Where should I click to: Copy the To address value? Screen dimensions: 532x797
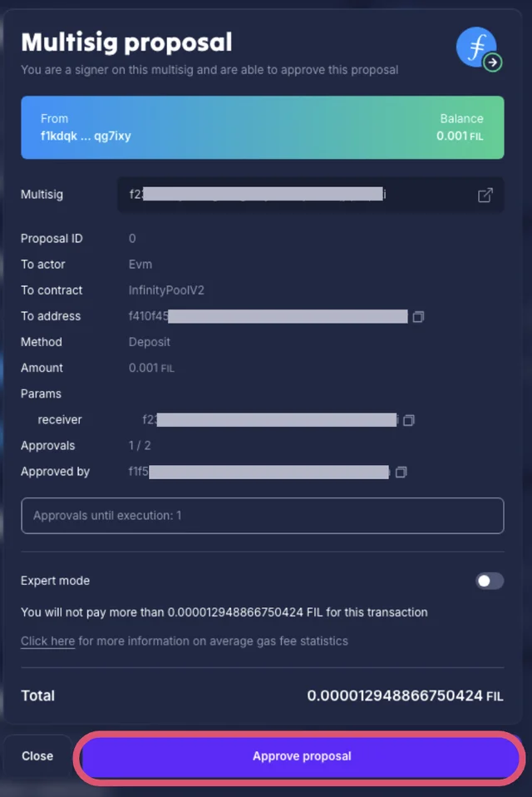click(418, 316)
